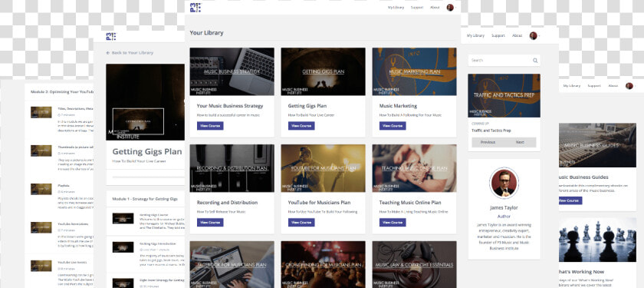View Course for Your Music Business Strategy

210,126
